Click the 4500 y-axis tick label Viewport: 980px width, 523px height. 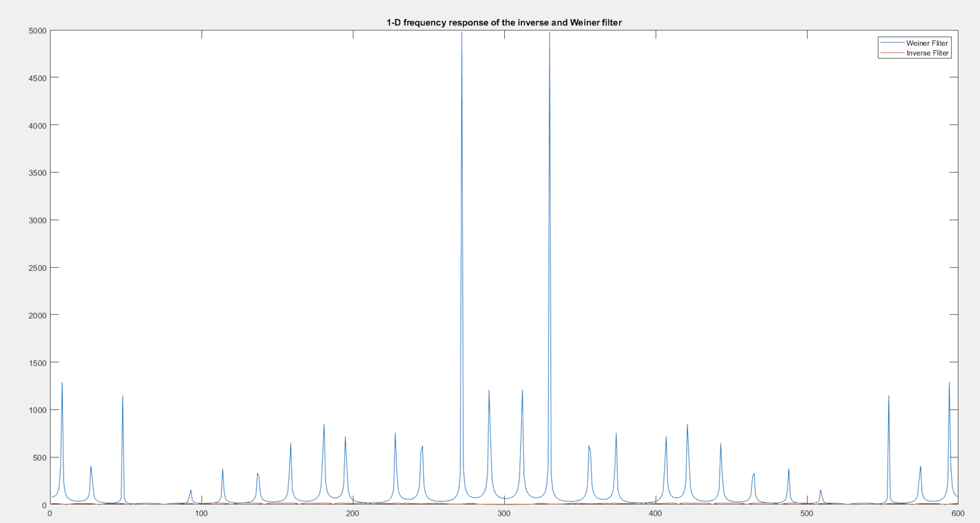37,78
